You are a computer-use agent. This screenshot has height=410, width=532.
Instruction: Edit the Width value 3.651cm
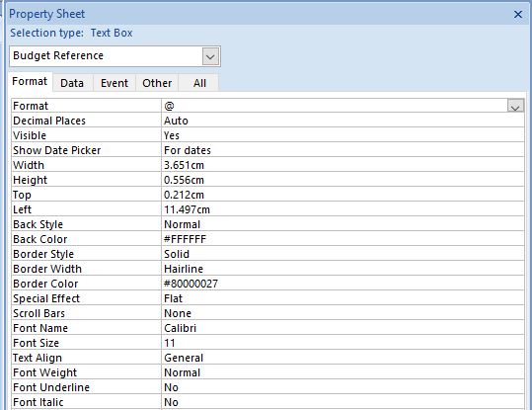pos(342,165)
